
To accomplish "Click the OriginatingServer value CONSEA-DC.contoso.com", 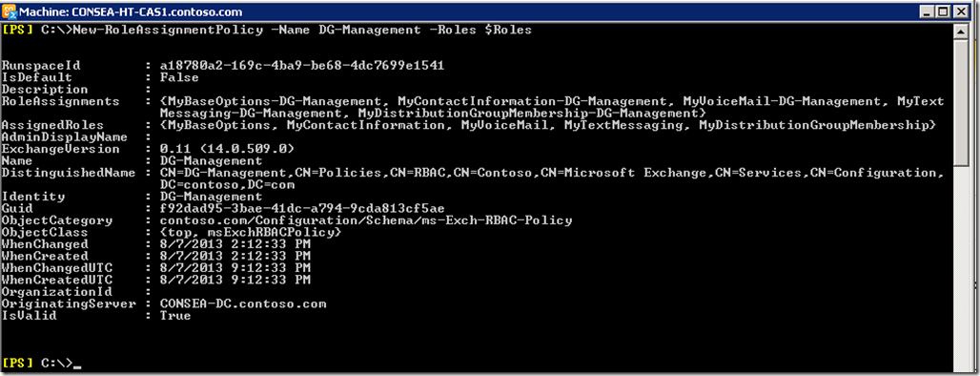I will pos(243,304).
